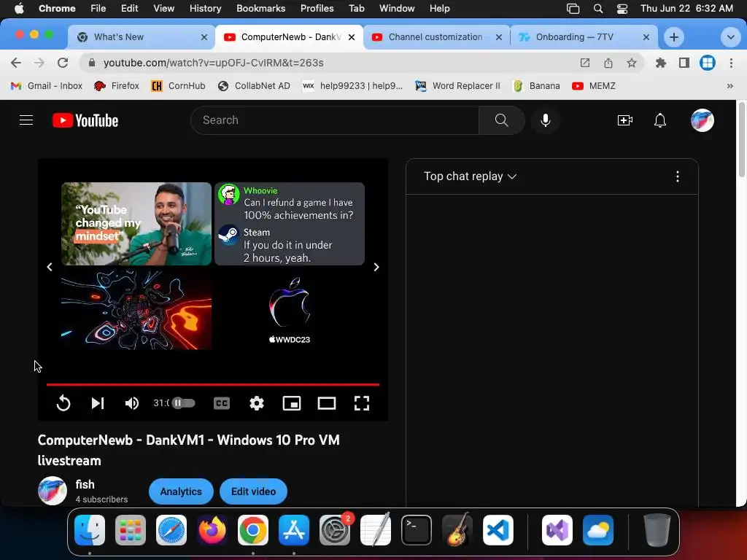
Task: Enable miniplayer mode
Action: pyautogui.click(x=292, y=403)
